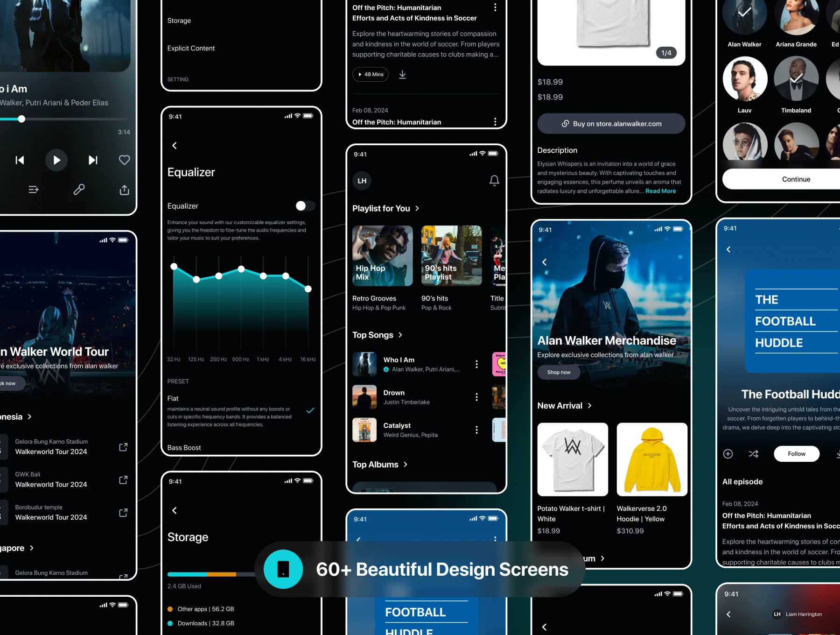The image size is (840, 635).
Task: Play the song in the music player
Action: tap(56, 160)
